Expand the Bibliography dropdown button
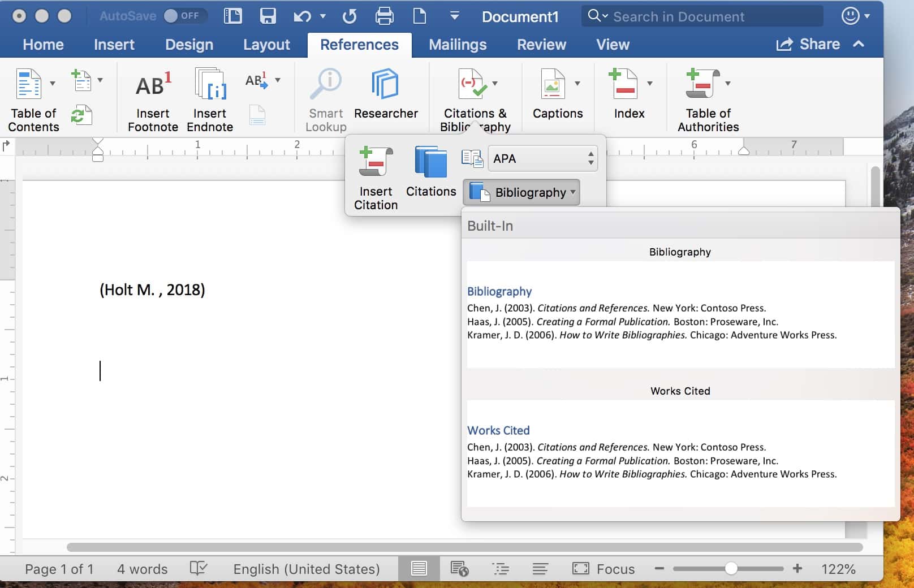Viewport: 914px width, 588px height. pyautogui.click(x=521, y=193)
